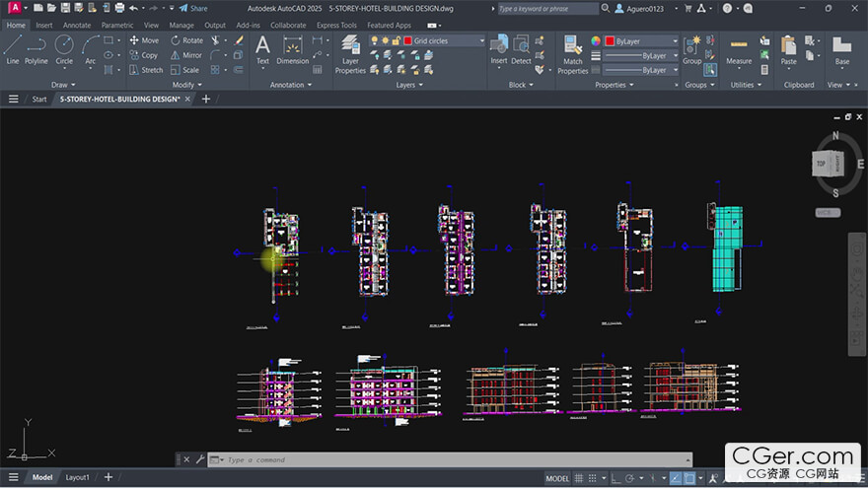Click the Mirror tool
The width and height of the screenshot is (868, 488).
[185, 55]
